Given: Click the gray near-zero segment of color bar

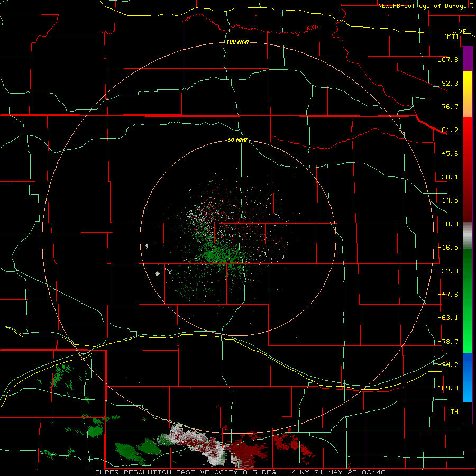Looking at the screenshot, I should pos(467,235).
